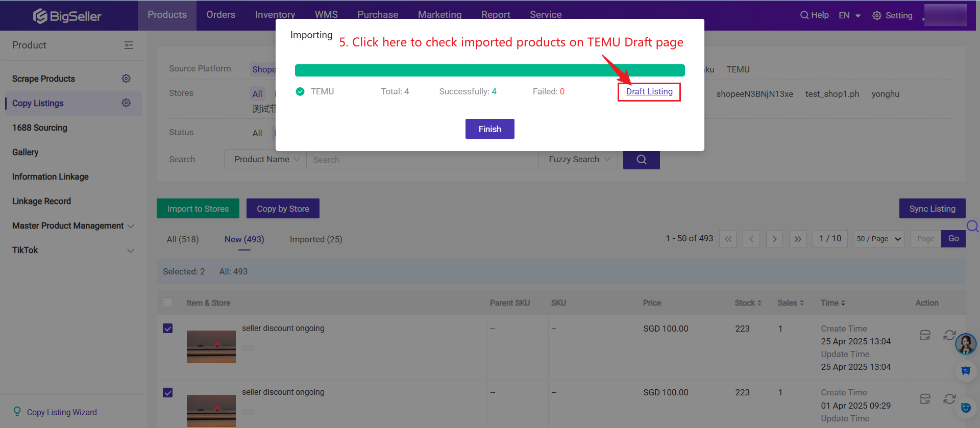Click the Finish button
980x428 pixels.
pyautogui.click(x=490, y=129)
